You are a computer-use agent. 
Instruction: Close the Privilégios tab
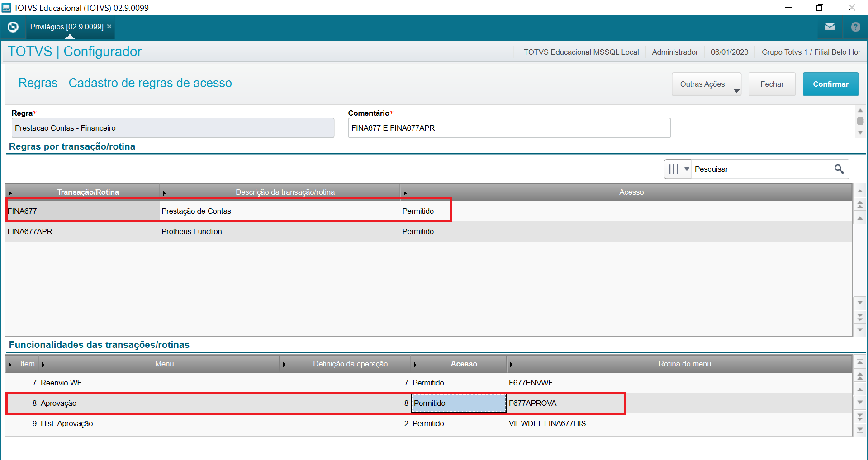109,27
